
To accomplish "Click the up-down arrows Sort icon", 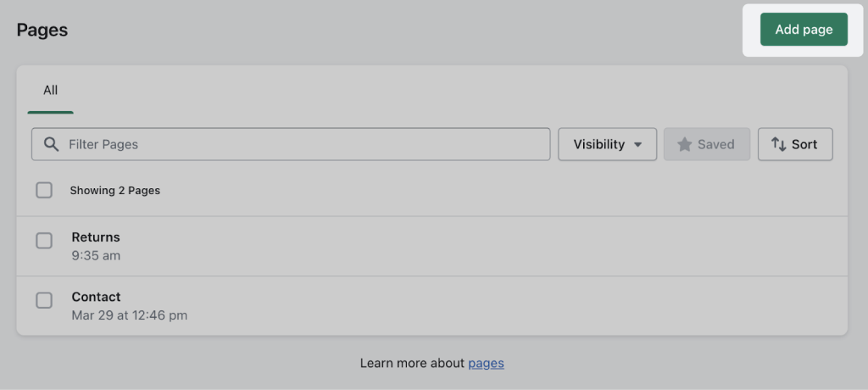I will pyautogui.click(x=779, y=145).
